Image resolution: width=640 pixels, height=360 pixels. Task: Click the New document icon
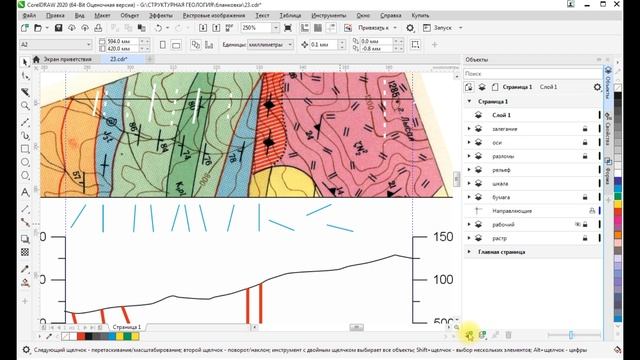point(25,28)
